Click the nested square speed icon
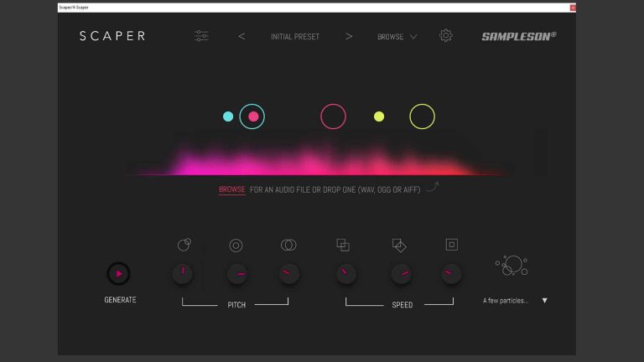The image size is (644, 362). pyautogui.click(x=452, y=245)
